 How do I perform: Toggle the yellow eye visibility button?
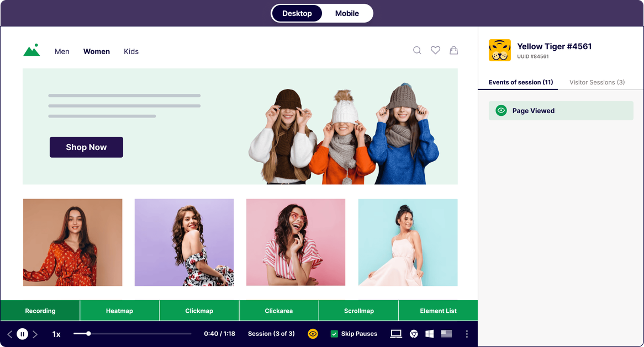[x=313, y=334]
